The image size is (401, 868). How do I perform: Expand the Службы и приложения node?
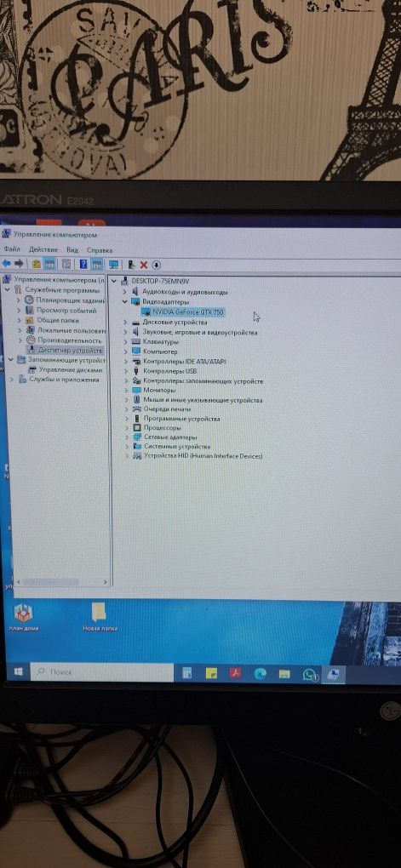tap(12, 380)
